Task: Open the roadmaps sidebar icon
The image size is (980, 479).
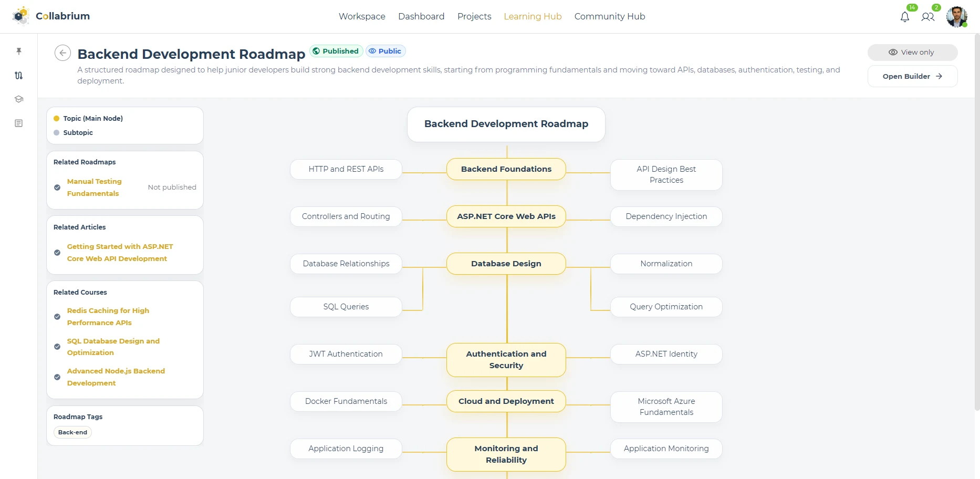Action: [x=19, y=75]
